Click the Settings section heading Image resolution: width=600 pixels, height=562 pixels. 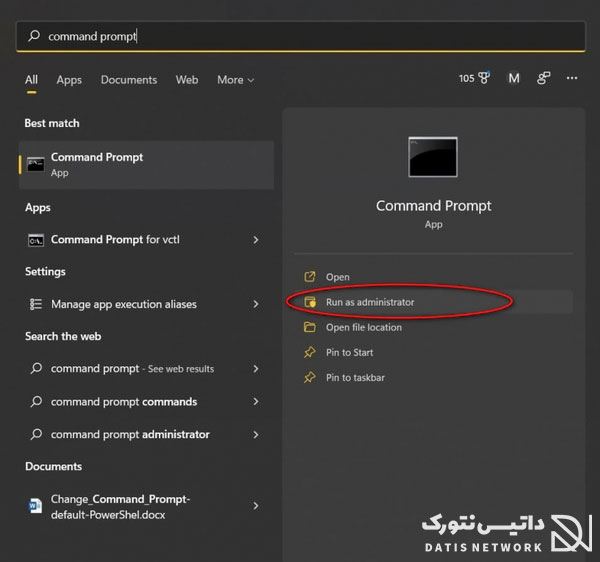point(45,272)
